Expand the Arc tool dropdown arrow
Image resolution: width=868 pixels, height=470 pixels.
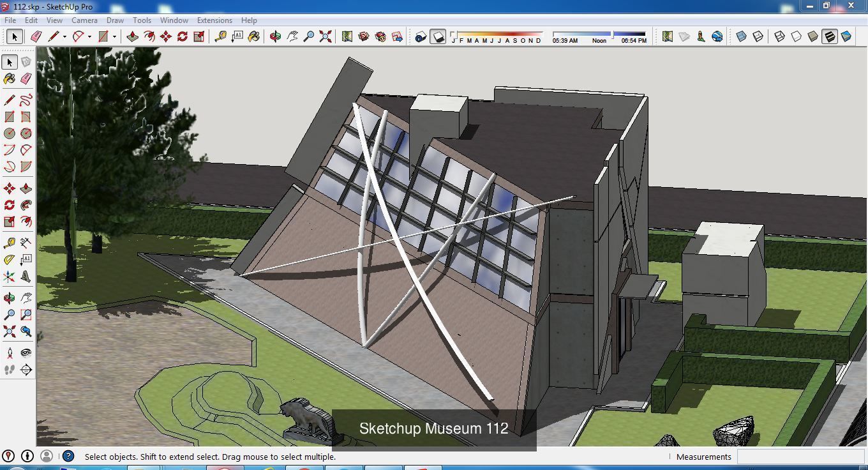click(x=89, y=36)
